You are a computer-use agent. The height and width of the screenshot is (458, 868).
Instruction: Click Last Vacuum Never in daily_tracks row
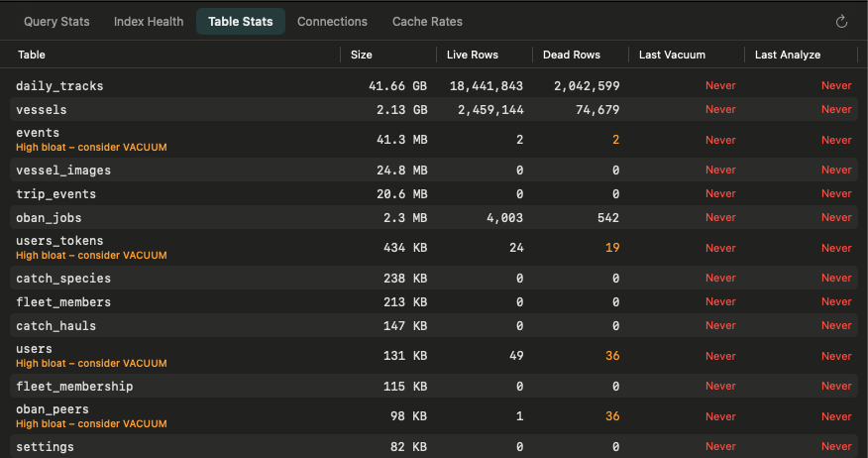tap(720, 86)
